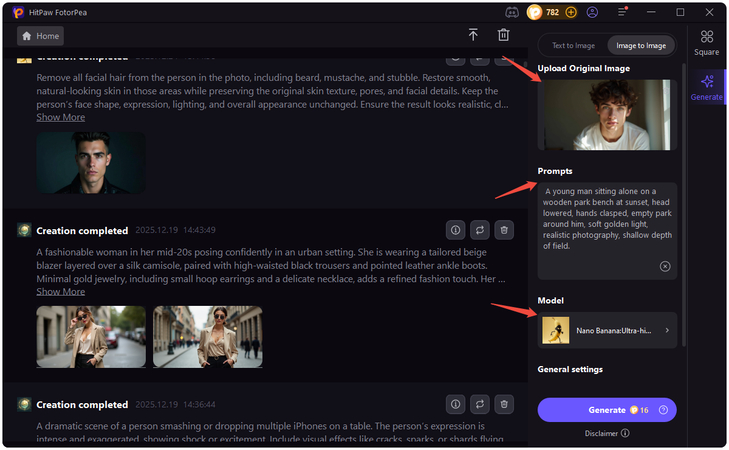The width and height of the screenshot is (729, 450).
Task: Click the HitPaw FotorPea logo icon
Action: point(18,13)
